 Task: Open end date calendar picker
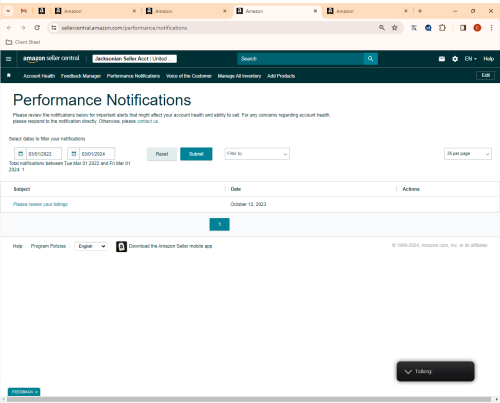point(74,154)
